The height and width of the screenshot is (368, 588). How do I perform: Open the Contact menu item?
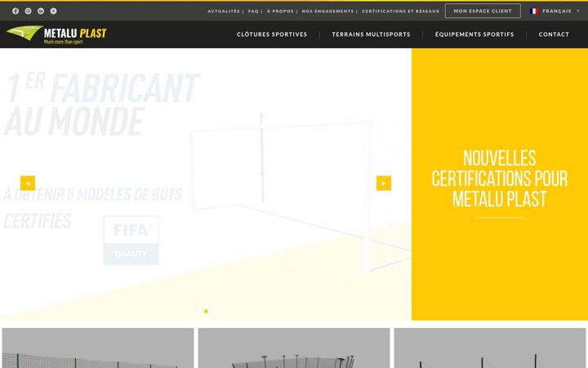tap(554, 34)
